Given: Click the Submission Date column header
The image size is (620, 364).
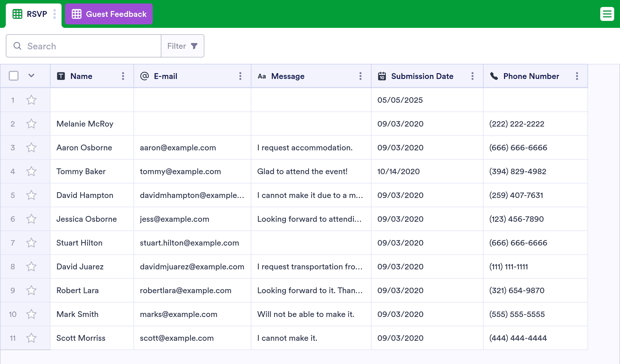Looking at the screenshot, I should point(422,76).
